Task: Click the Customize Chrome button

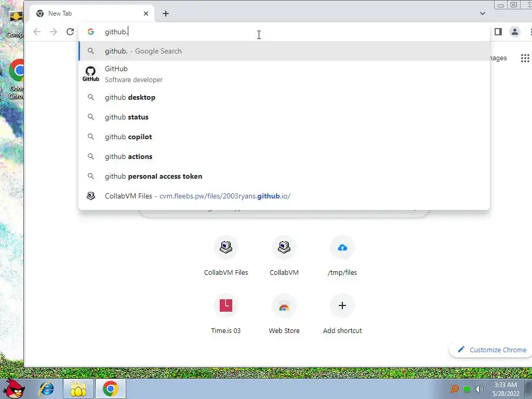Action: [x=491, y=350]
